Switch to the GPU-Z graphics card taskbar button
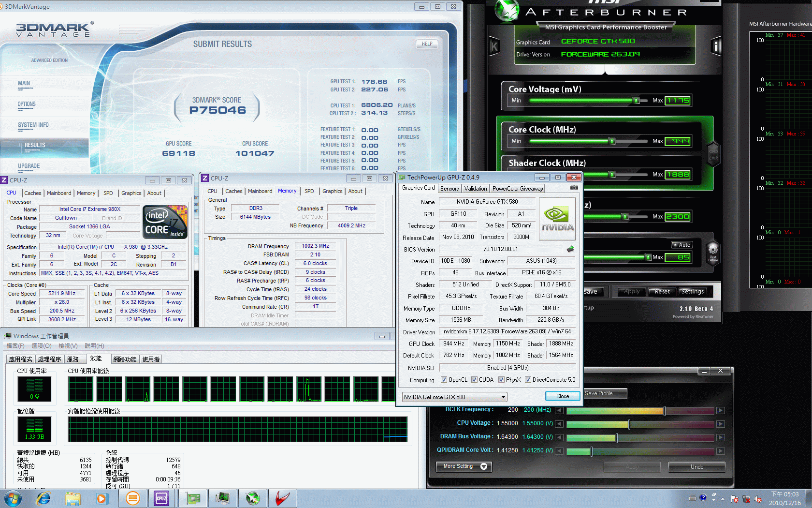Viewport: 812px width, 508px height. point(193,498)
